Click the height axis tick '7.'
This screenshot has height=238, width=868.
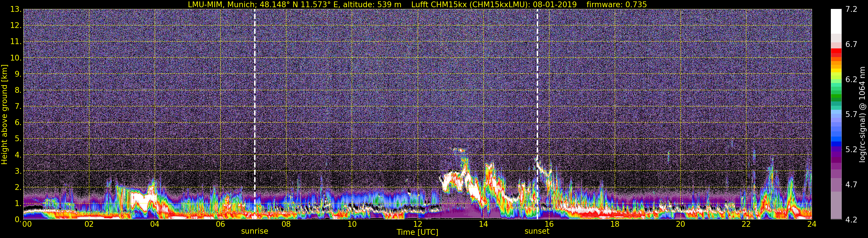pyautogui.click(x=18, y=107)
